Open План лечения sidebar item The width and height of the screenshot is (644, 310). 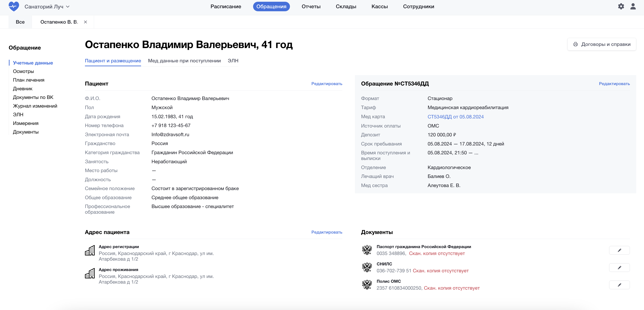(x=29, y=80)
